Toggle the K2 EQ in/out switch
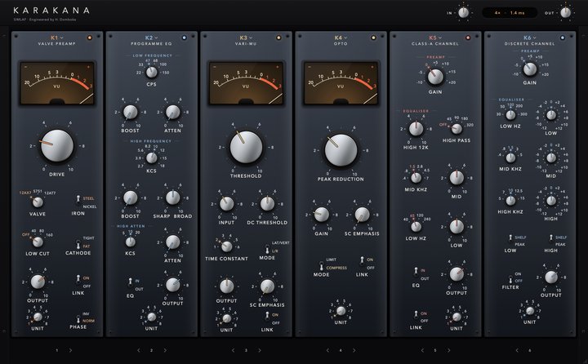 tap(130, 282)
